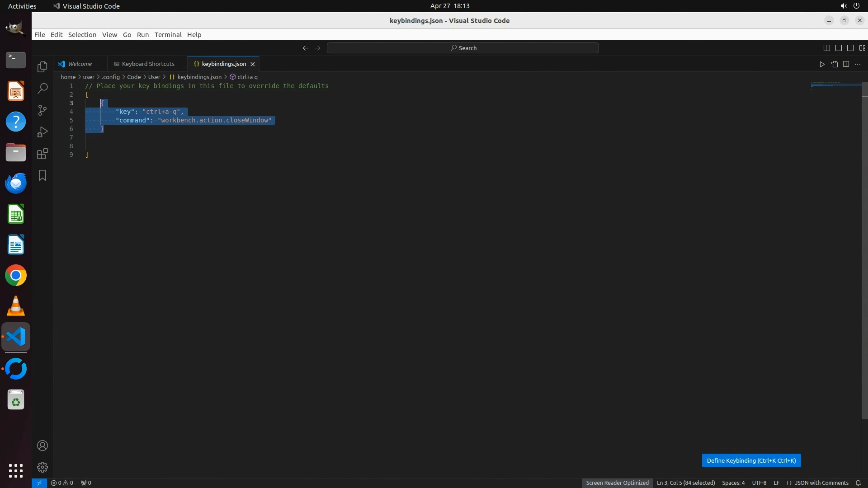Click the Run play icon in editor toolbar

tap(822, 64)
